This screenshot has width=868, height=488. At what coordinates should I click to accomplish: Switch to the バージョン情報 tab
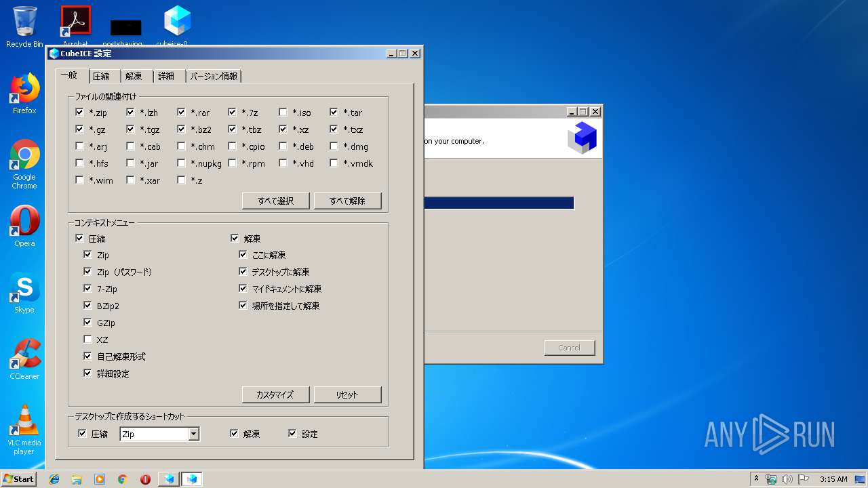coord(214,77)
